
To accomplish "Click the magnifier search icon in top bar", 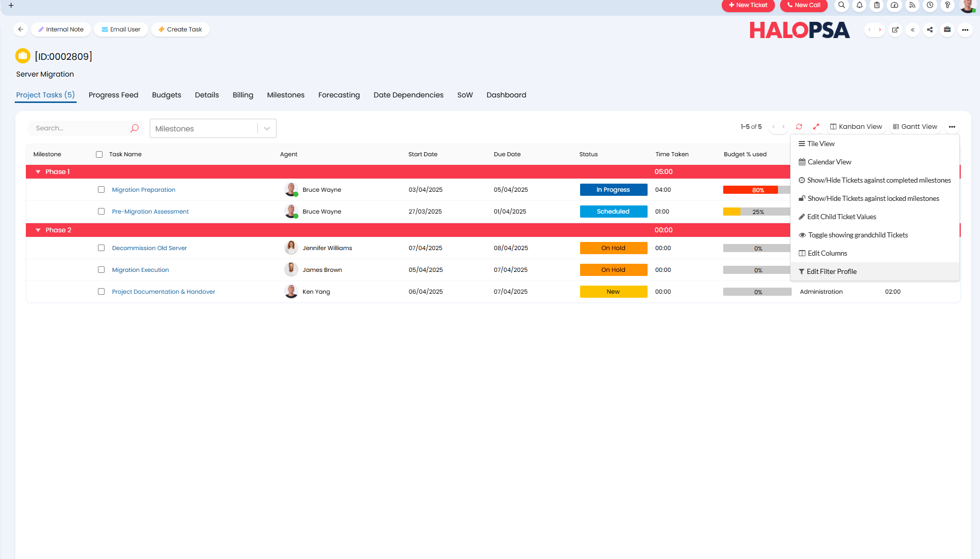I will [841, 5].
